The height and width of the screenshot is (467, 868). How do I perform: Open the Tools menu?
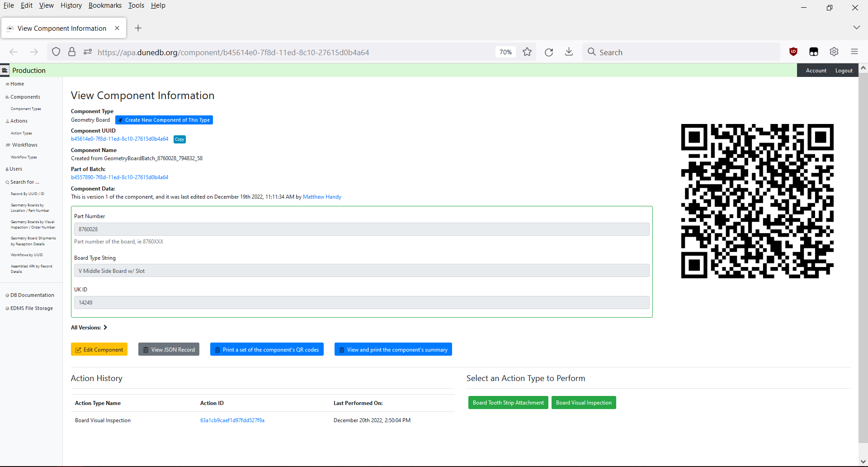coord(136,5)
